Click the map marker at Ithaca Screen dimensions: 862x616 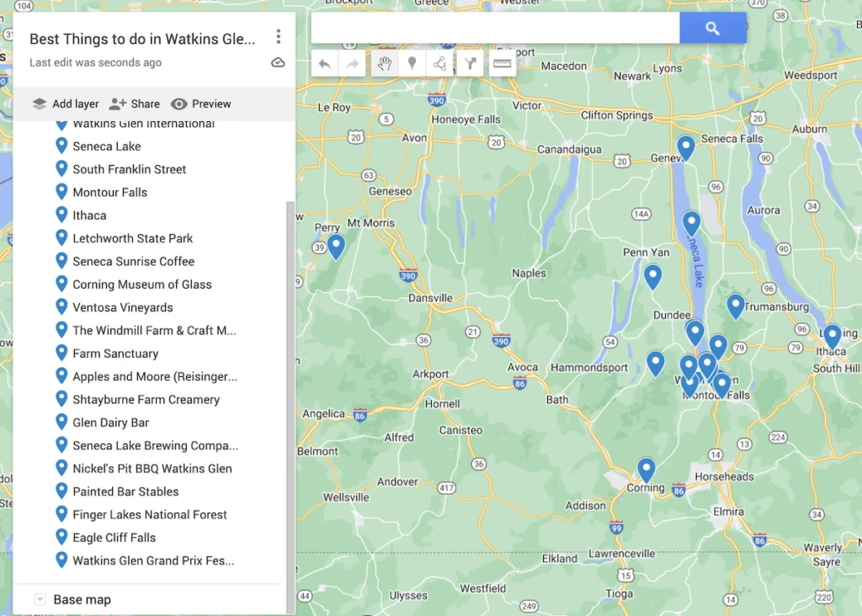(x=833, y=335)
